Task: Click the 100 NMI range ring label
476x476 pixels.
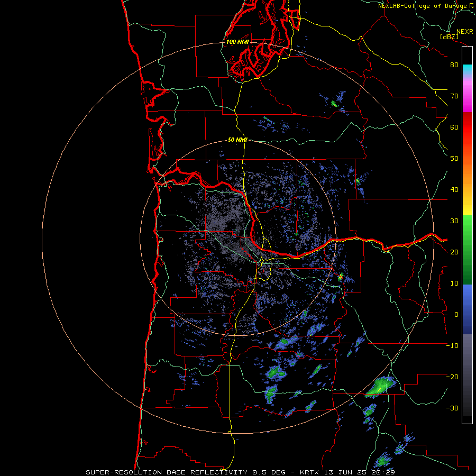Action: 237,42
